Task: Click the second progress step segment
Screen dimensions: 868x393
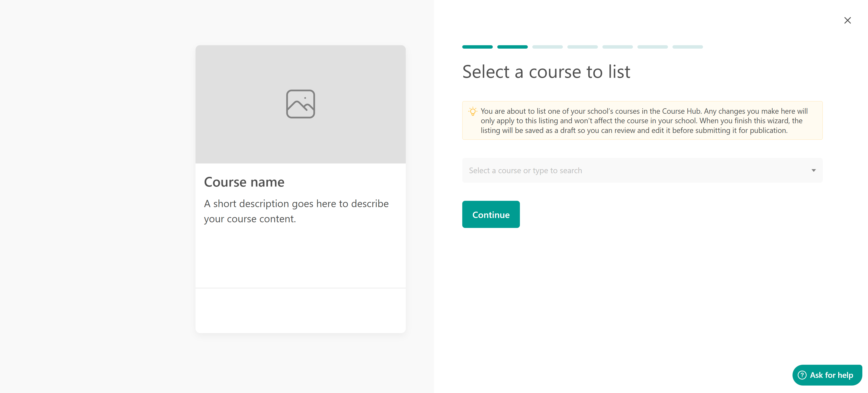Action: 512,47
